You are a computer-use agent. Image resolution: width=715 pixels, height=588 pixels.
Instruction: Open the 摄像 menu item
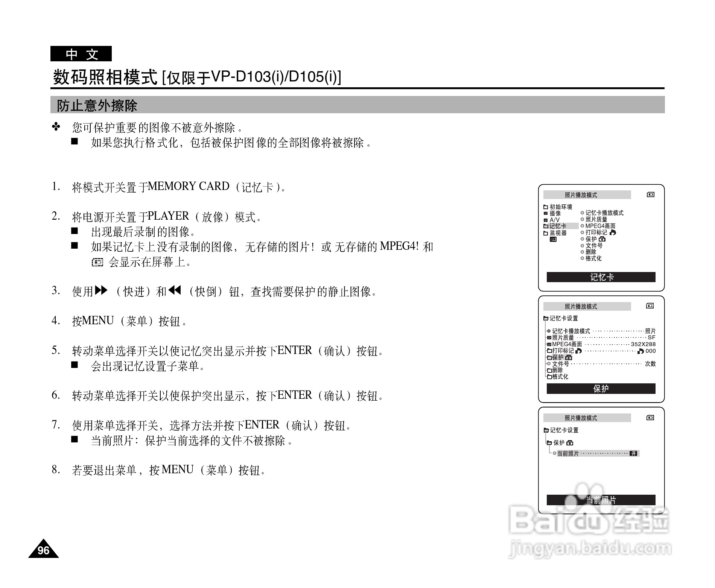point(552,213)
